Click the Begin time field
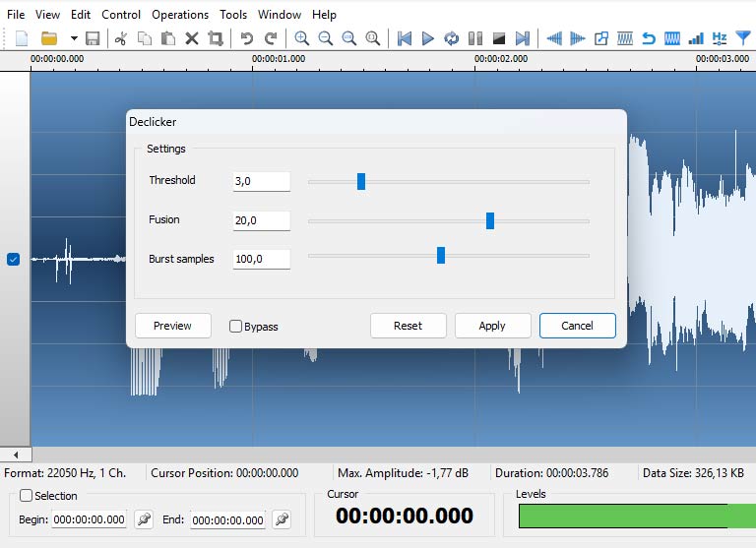This screenshot has height=548, width=756. click(90, 519)
